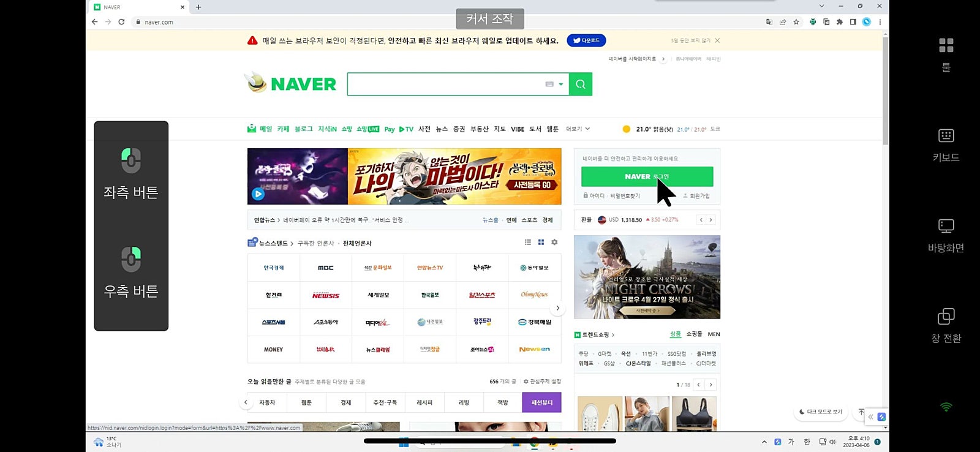Go to next trend shopping page

710,385
